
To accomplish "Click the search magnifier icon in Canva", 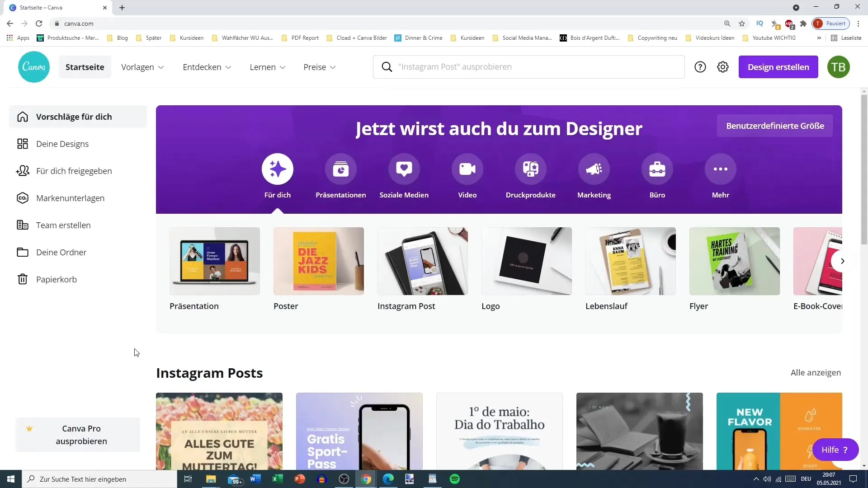I will 387,67.
